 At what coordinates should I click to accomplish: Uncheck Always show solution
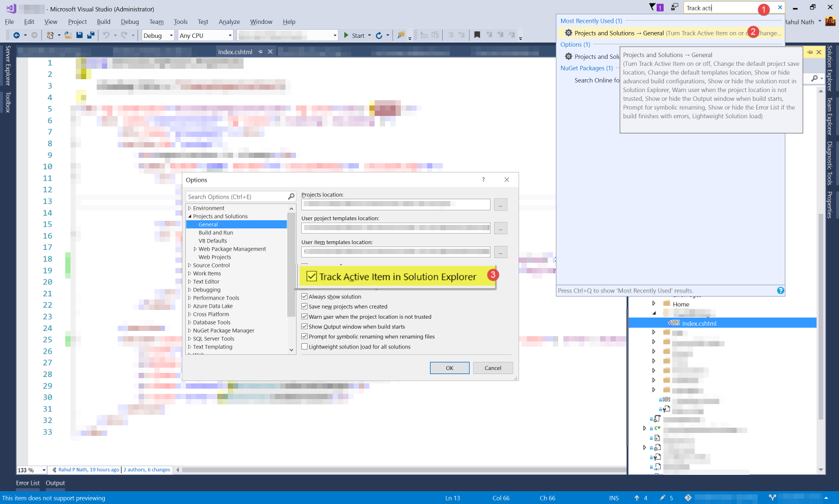point(304,297)
